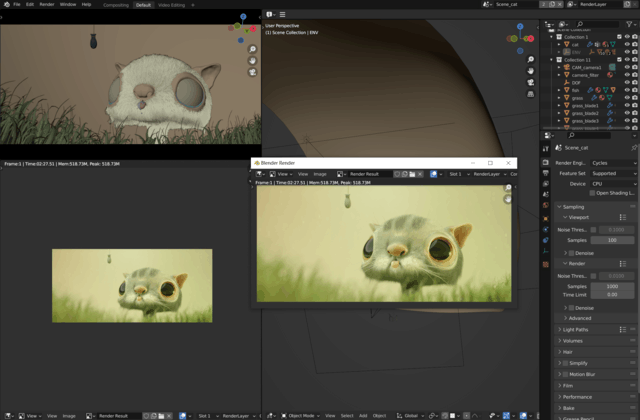
Task: Click the render Samples value field showing 1000
Action: [612, 286]
